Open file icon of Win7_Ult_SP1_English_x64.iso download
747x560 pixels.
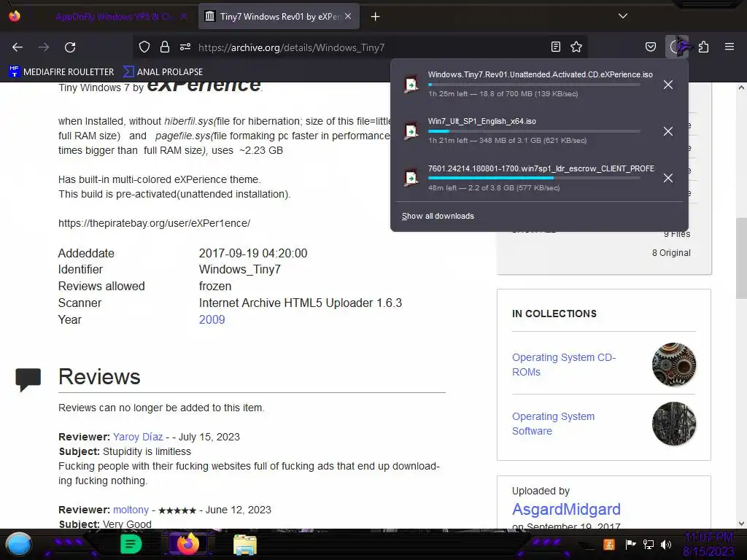(411, 131)
